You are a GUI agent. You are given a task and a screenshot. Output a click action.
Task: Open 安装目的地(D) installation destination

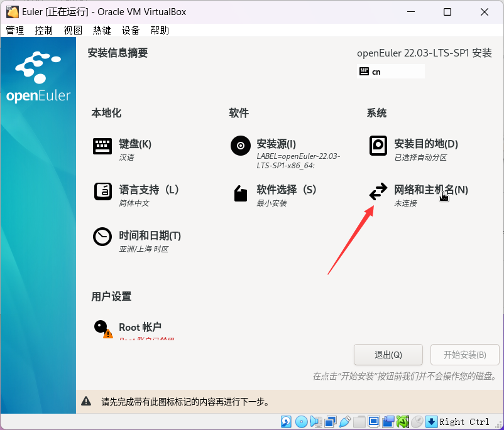414,148
